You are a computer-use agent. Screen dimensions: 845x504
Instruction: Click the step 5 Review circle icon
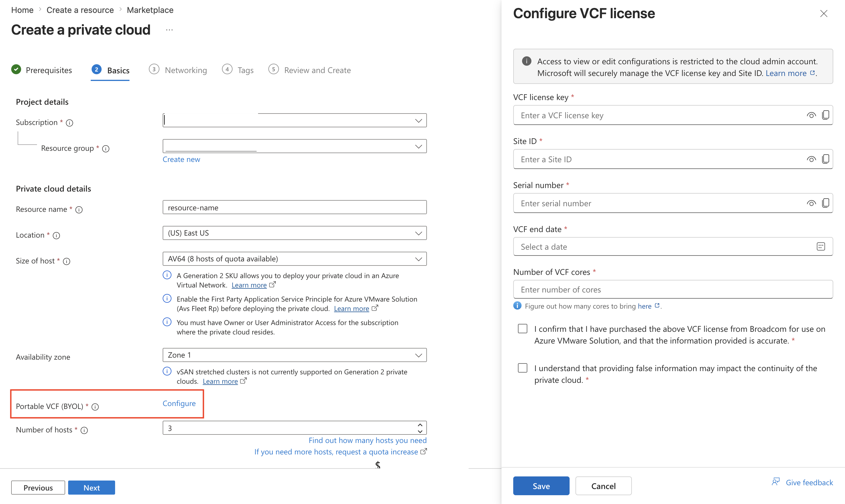273,69
